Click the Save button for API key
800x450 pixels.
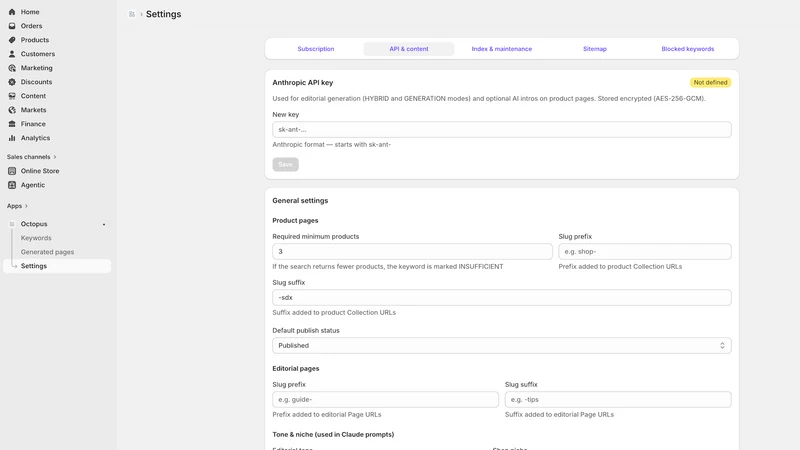(x=285, y=164)
